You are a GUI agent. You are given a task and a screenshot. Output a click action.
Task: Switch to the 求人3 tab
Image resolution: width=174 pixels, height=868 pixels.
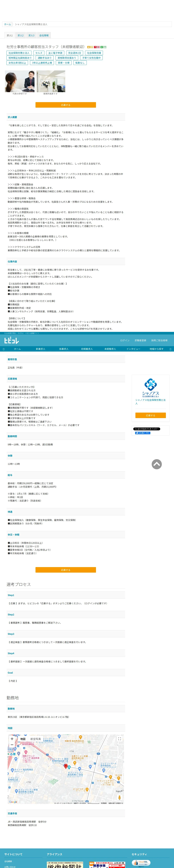31,35
